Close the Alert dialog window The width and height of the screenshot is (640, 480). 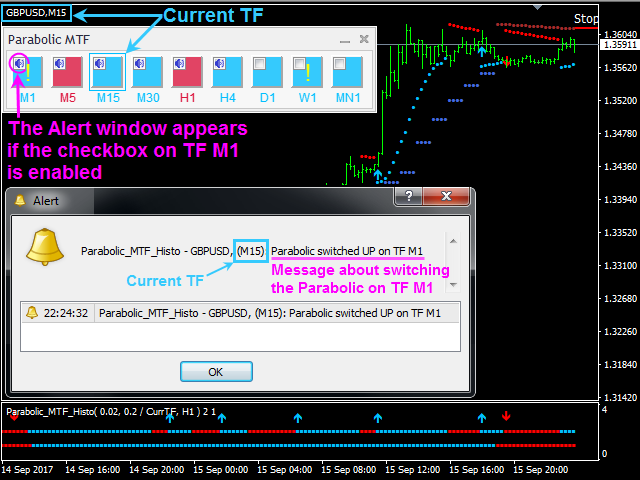pyautogui.click(x=447, y=196)
